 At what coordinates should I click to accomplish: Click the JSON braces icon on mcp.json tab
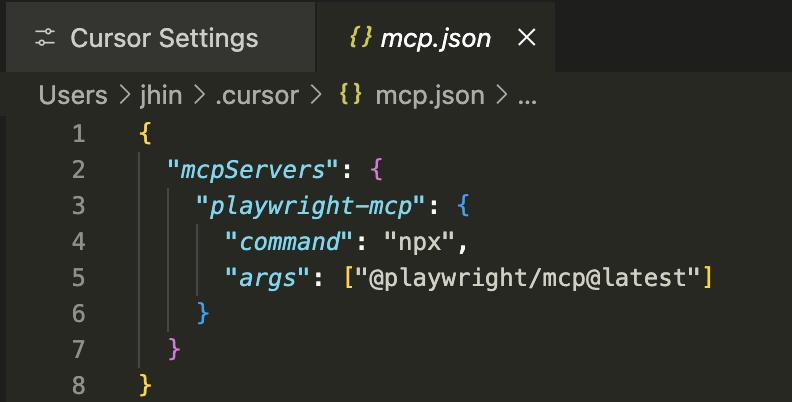pyautogui.click(x=360, y=39)
